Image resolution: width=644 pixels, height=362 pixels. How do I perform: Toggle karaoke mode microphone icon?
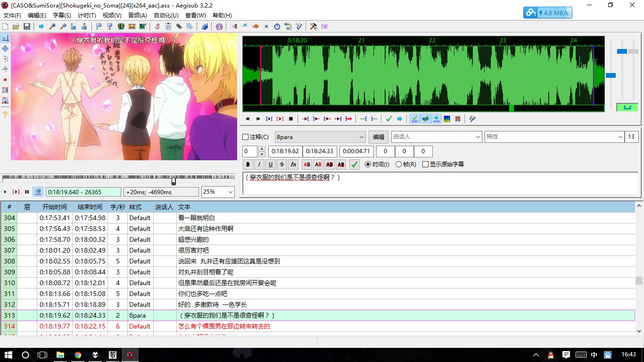(472, 119)
